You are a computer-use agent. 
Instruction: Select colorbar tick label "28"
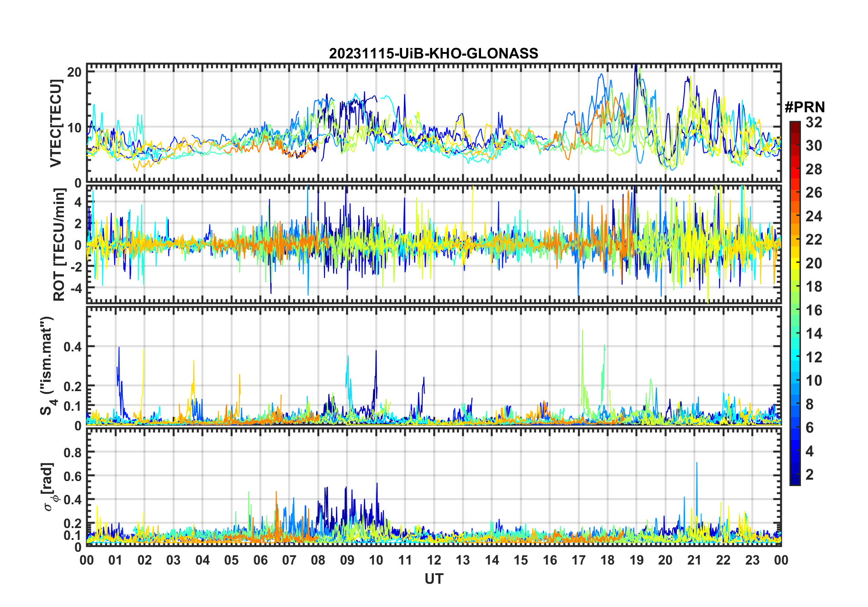coord(814,169)
